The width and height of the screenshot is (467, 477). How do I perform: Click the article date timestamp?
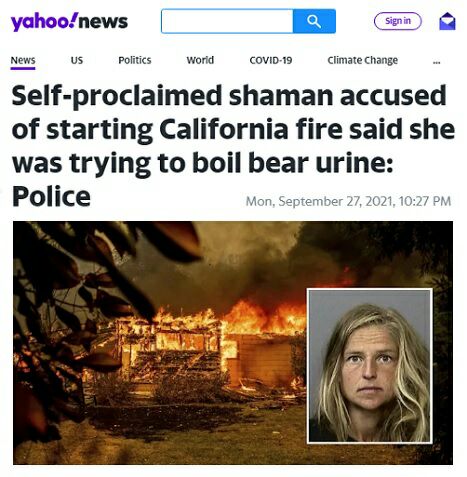pos(348,201)
